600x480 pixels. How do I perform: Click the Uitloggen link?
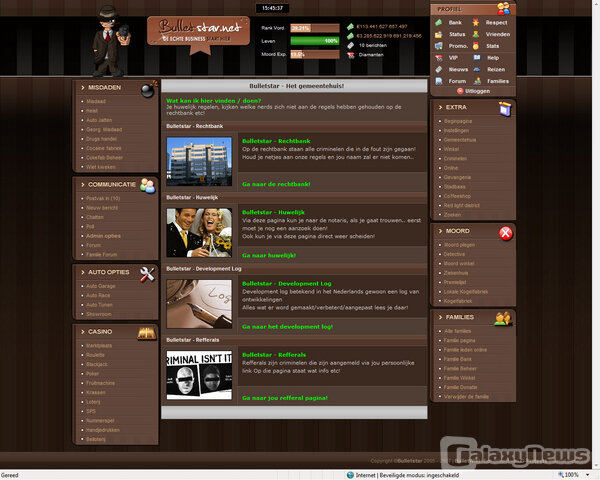click(x=477, y=91)
